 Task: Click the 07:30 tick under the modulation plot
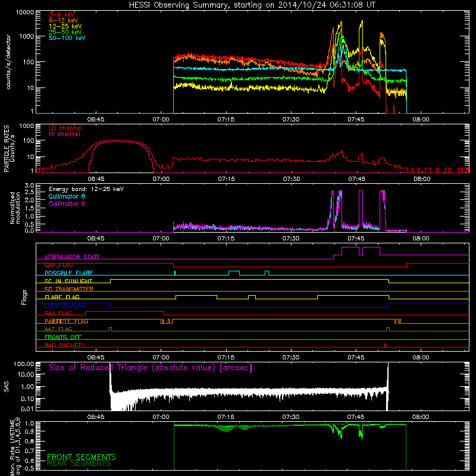(291, 239)
